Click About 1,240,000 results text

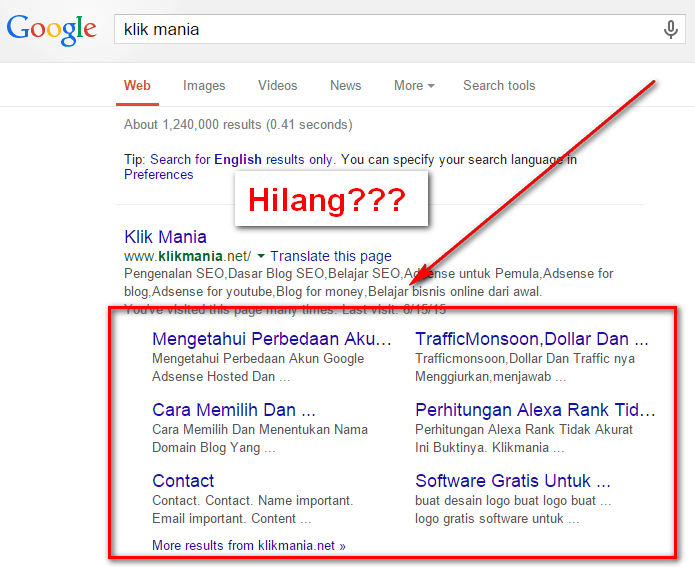click(x=238, y=125)
